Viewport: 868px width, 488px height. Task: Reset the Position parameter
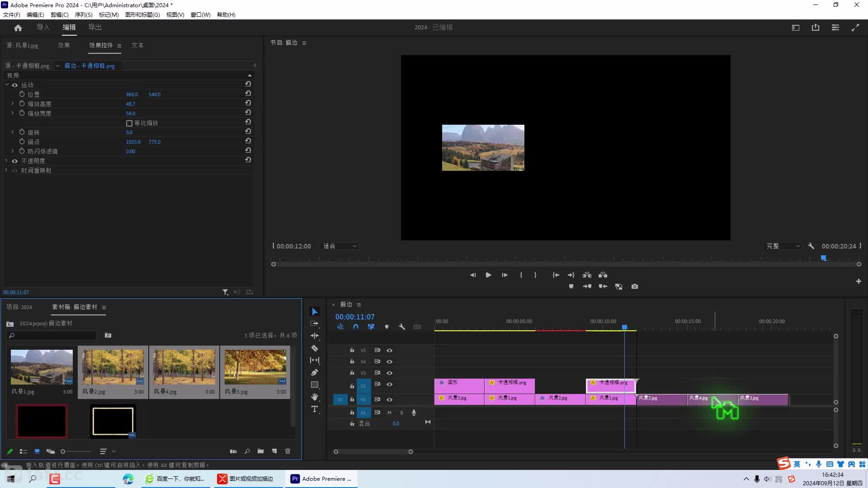click(248, 94)
